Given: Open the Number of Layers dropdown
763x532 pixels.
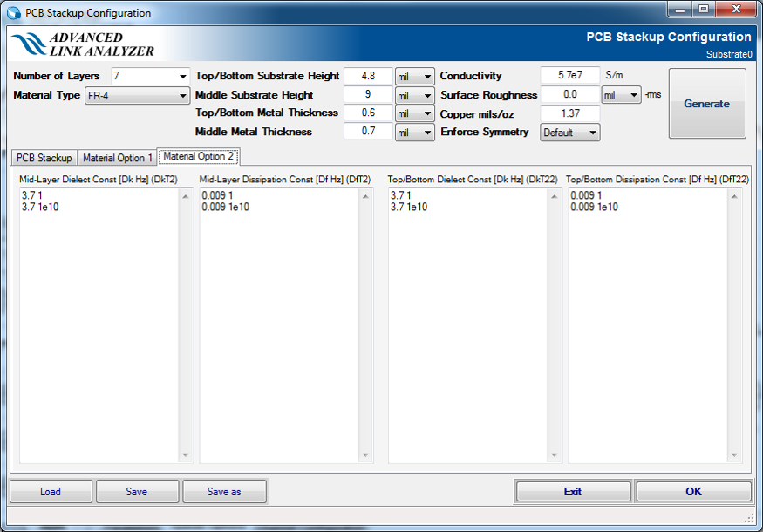Looking at the screenshot, I should tap(182, 77).
